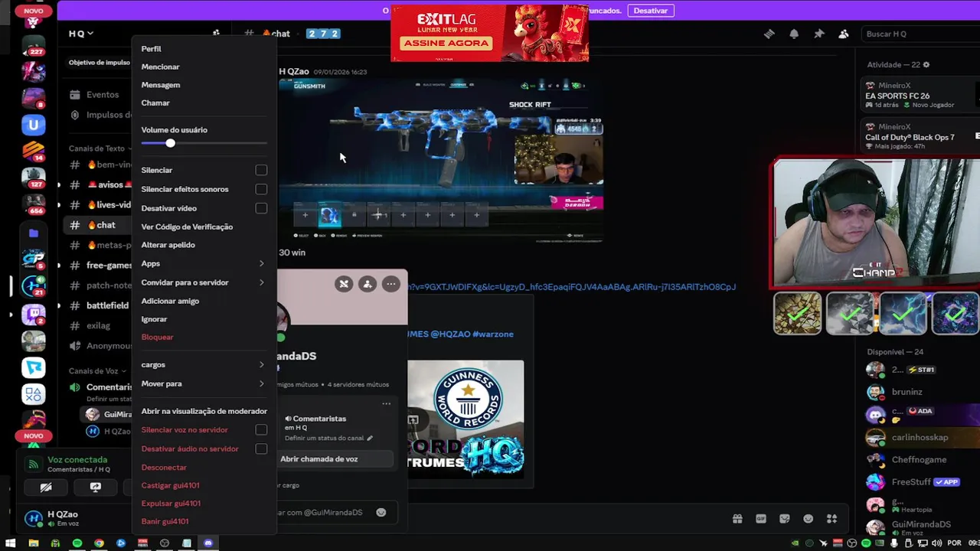
Task: Select Perfil in the context menu
Action: point(151,49)
